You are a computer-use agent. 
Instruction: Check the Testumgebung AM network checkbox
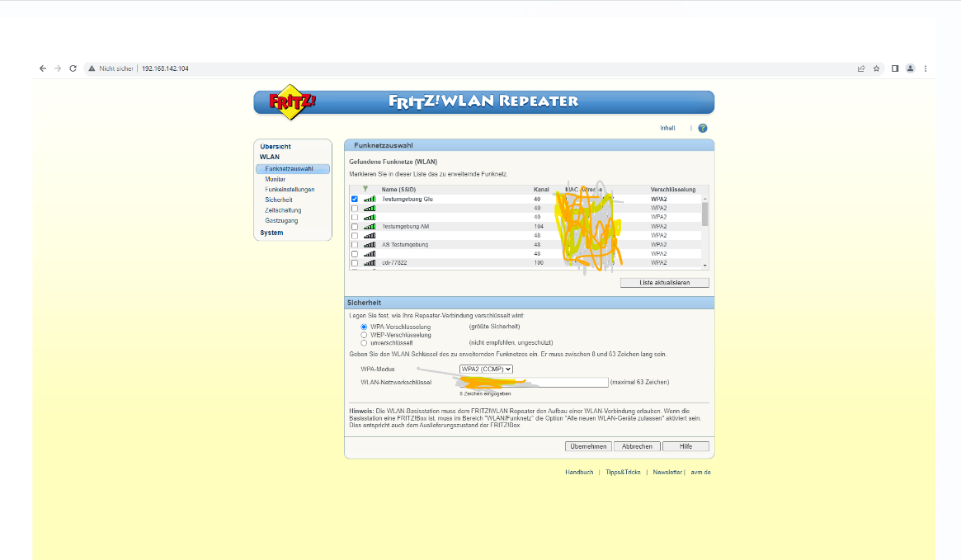coord(354,227)
